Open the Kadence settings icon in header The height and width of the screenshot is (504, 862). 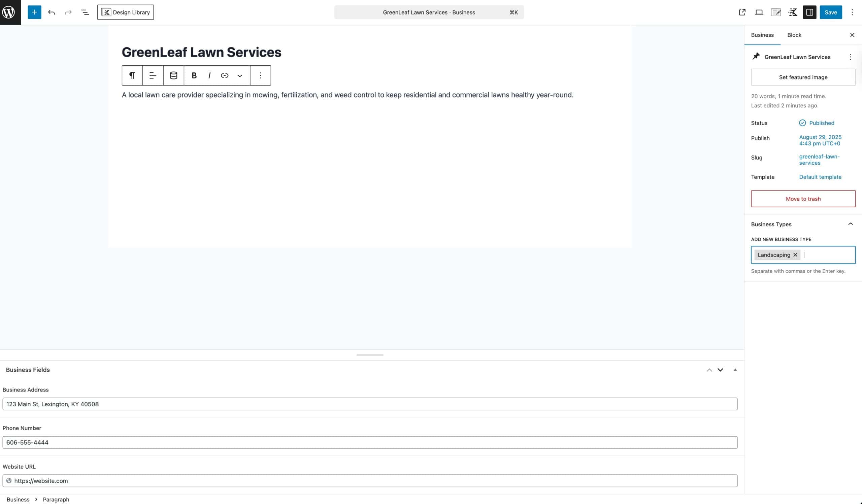coord(793,12)
